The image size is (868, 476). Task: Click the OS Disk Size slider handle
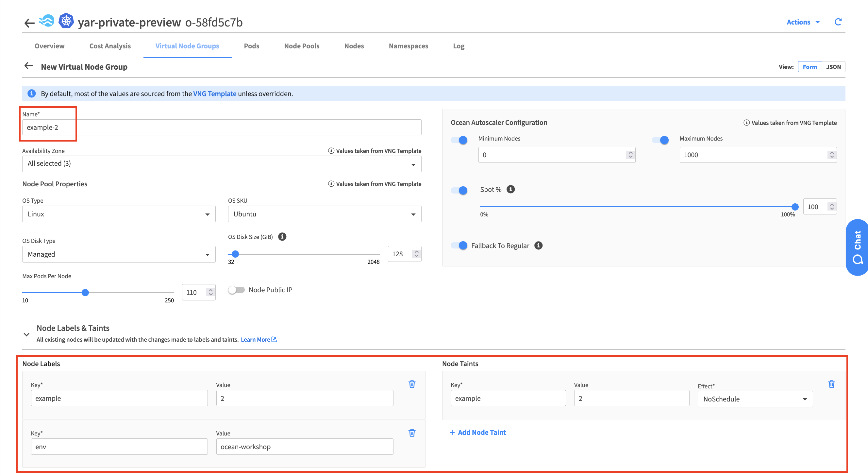coord(235,254)
